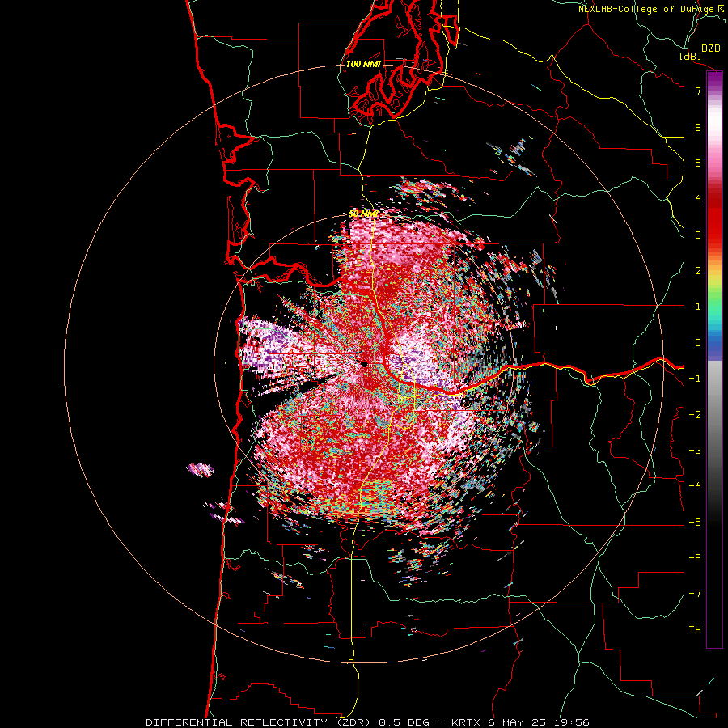Click the -3 scale value label
The image size is (728, 728).
pyautogui.click(x=695, y=451)
